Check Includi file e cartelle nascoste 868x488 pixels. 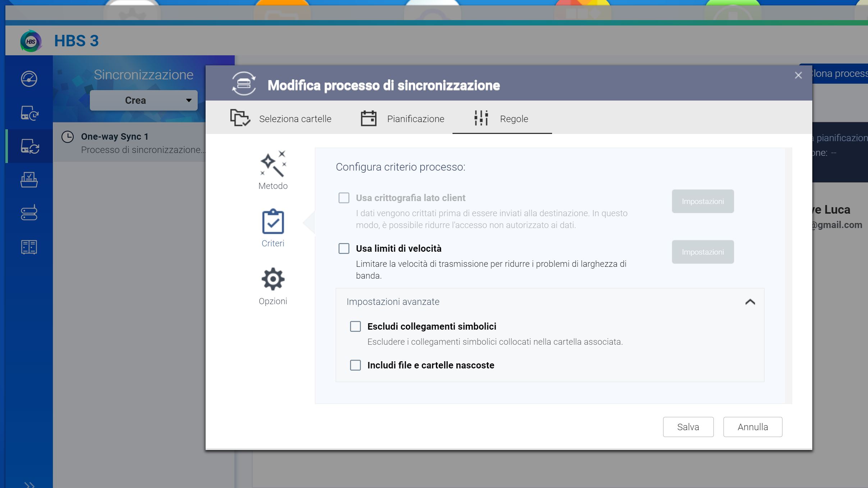(355, 365)
